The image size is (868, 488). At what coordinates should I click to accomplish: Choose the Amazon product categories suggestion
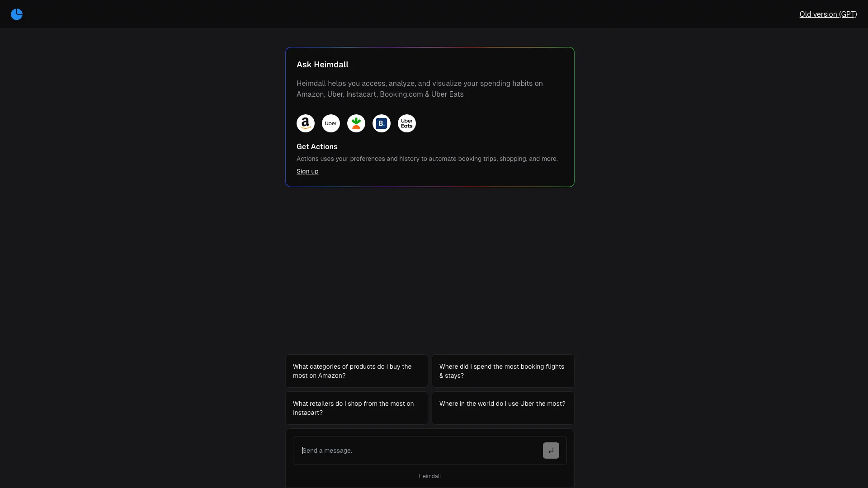point(356,371)
